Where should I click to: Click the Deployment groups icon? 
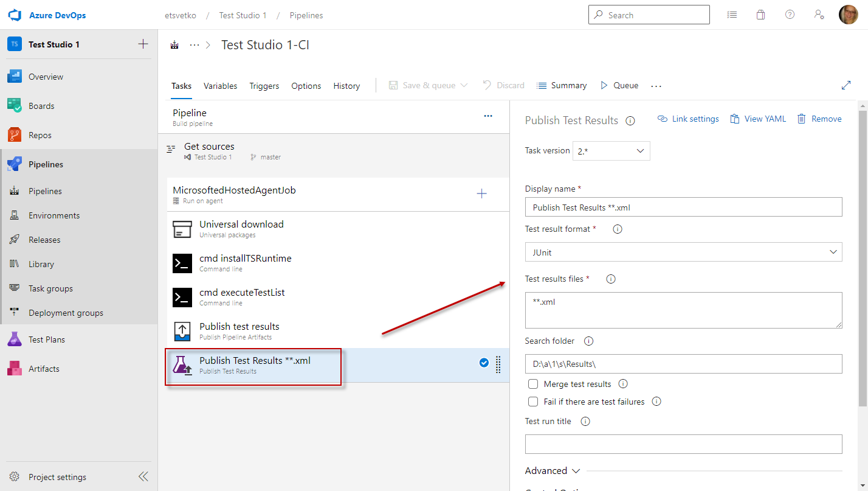pos(15,313)
